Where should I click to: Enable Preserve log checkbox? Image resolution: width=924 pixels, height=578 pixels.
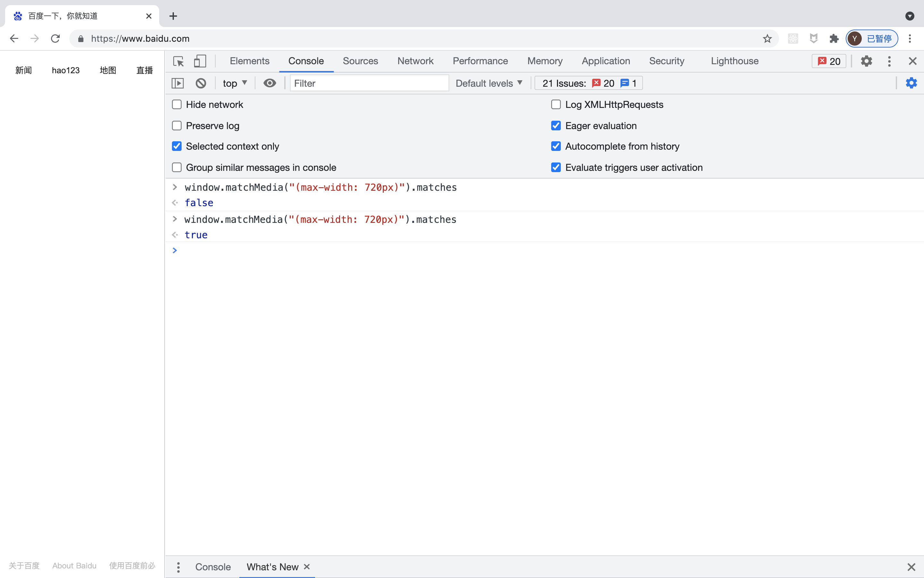click(x=177, y=125)
